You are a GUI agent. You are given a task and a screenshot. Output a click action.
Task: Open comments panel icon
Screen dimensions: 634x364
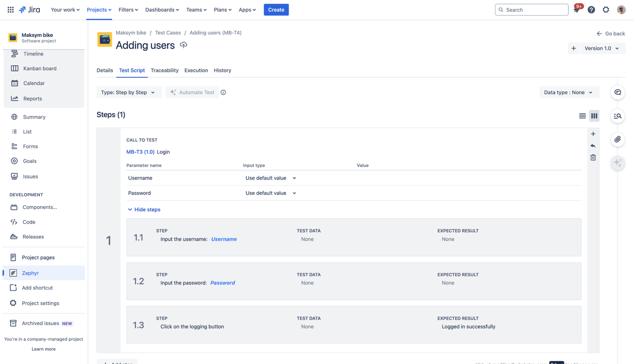pos(617,92)
